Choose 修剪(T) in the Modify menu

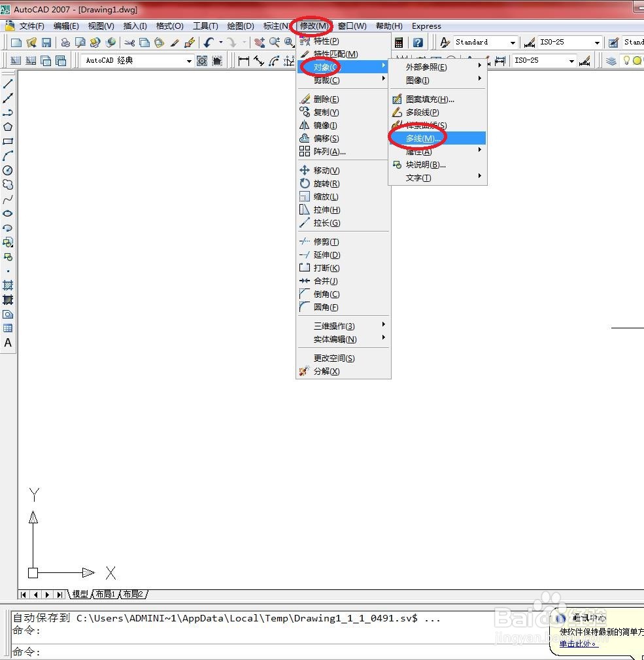click(x=343, y=241)
